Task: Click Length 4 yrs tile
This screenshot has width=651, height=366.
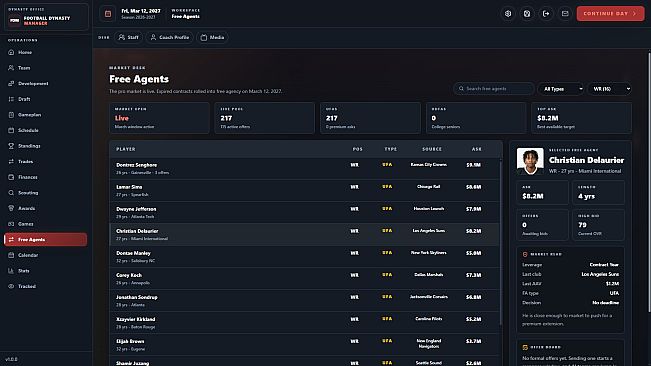Action: (x=598, y=193)
